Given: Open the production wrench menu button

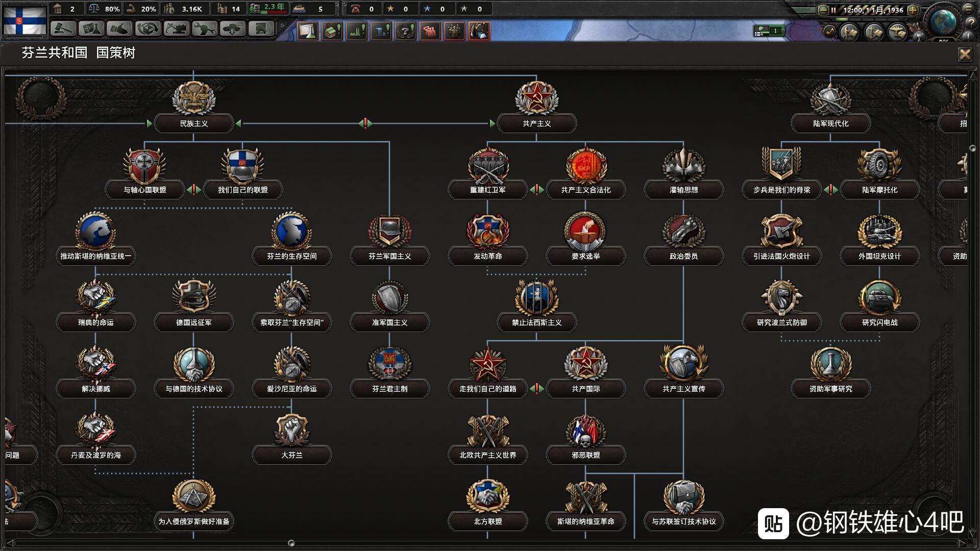Looking at the screenshot, I should (204, 29).
